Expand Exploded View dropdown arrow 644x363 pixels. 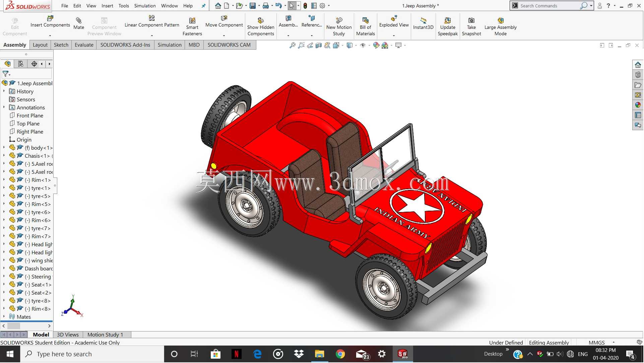click(x=394, y=36)
